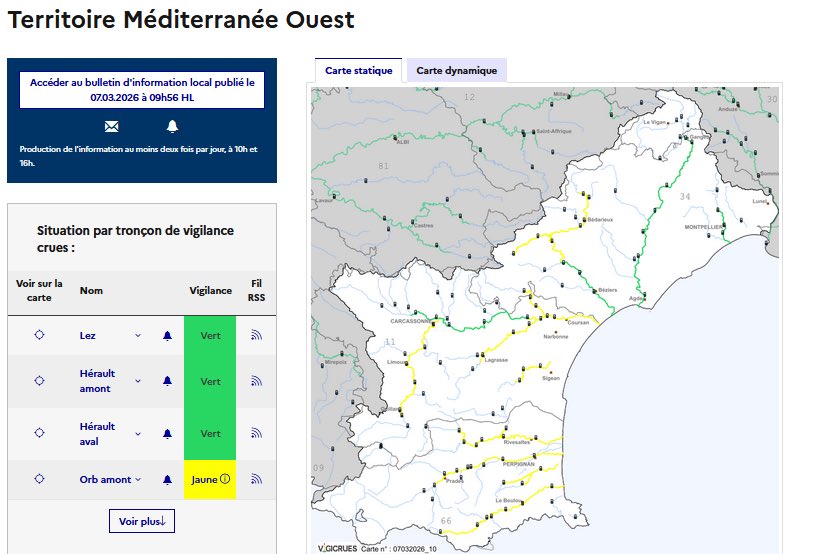This screenshot has height=554, width=821.
Task: Click MONTPELLIER label on the map
Action: click(703, 227)
